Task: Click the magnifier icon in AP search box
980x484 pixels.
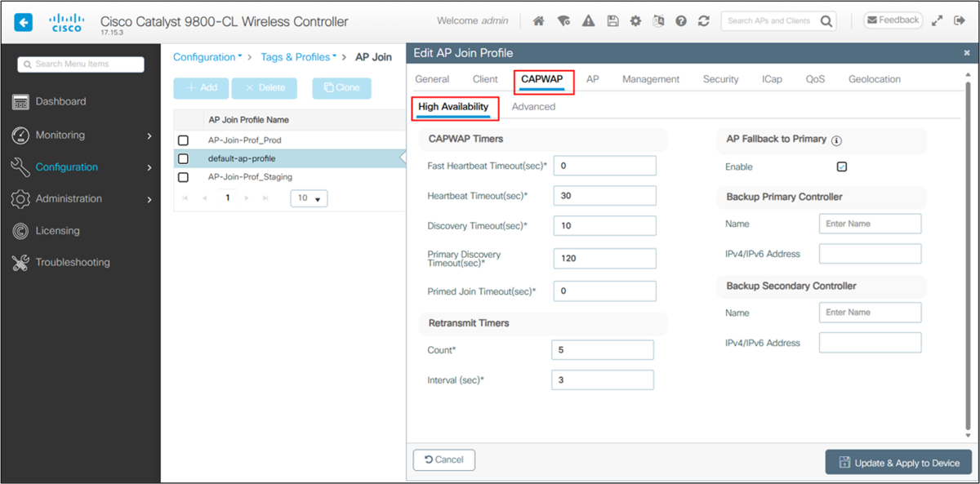Action: 827,21
